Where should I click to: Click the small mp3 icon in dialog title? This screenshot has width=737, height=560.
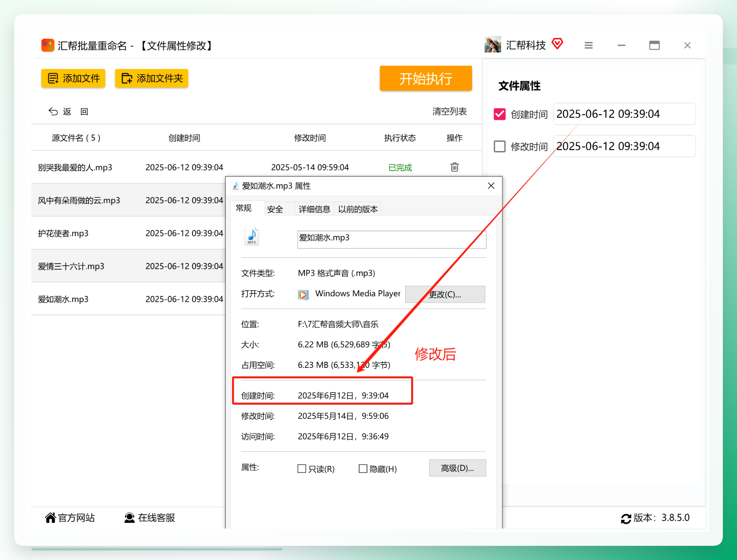click(235, 186)
